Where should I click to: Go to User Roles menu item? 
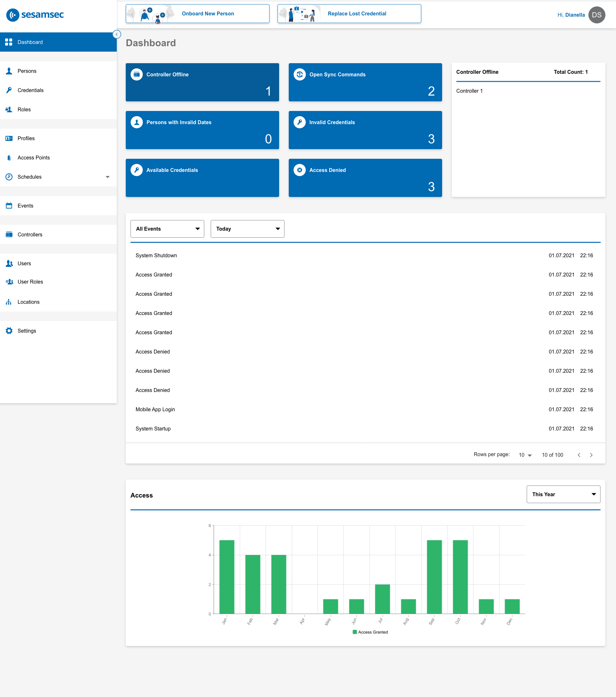[30, 282]
